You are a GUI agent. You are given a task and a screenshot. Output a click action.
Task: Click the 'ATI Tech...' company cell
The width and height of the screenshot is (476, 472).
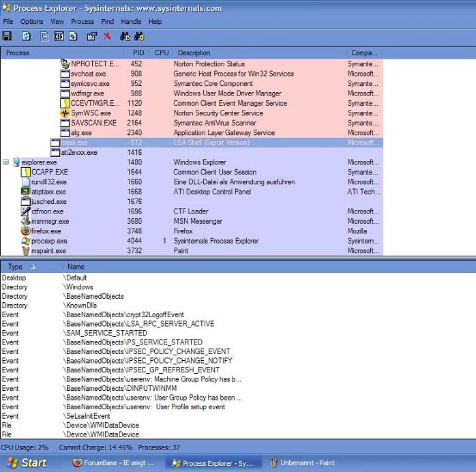pos(363,192)
